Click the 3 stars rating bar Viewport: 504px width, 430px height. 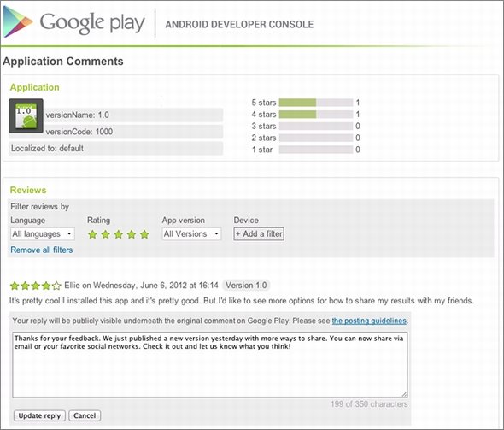click(x=316, y=126)
